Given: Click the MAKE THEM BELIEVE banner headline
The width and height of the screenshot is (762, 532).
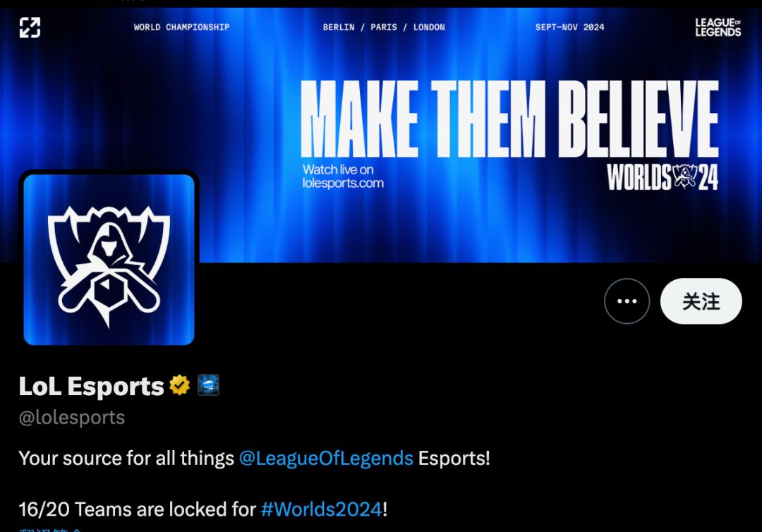Looking at the screenshot, I should click(509, 119).
